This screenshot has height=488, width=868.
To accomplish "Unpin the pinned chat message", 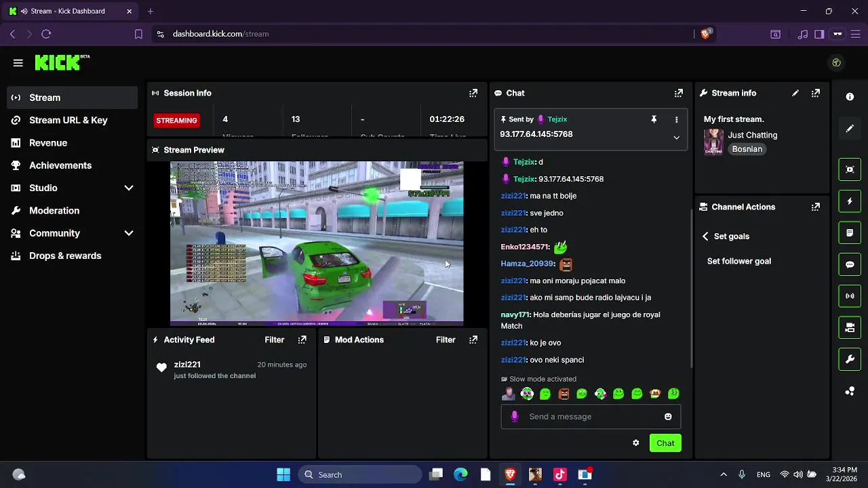I will click(654, 119).
